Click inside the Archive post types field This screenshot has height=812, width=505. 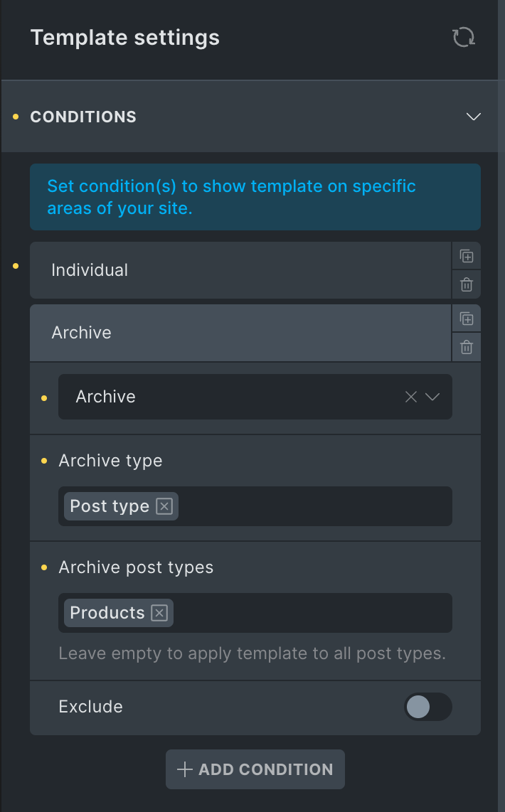313,613
